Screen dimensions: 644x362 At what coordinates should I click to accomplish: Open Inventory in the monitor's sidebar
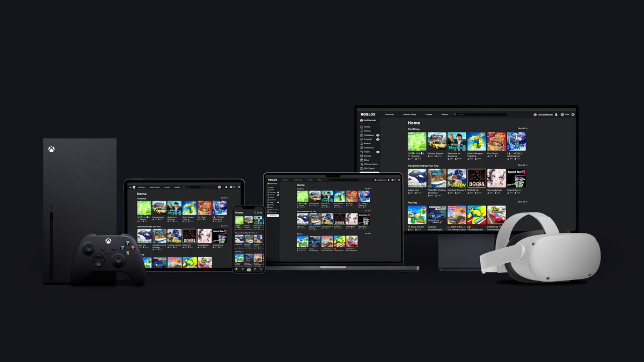point(367,147)
